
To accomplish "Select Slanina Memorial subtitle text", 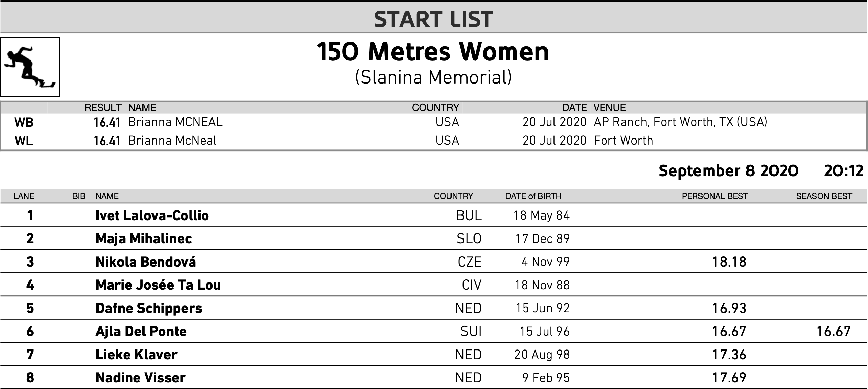I will (433, 77).
